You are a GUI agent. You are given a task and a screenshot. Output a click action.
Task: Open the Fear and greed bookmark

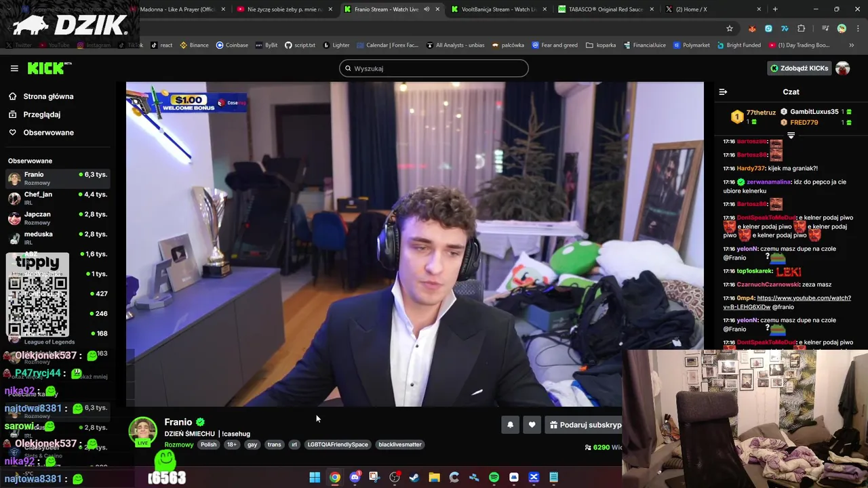pyautogui.click(x=555, y=45)
